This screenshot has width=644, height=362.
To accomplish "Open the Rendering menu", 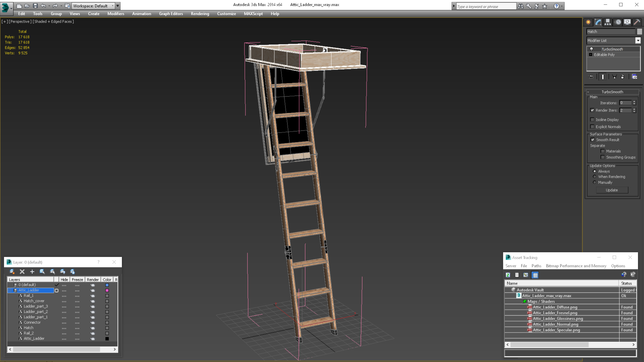I will (200, 14).
